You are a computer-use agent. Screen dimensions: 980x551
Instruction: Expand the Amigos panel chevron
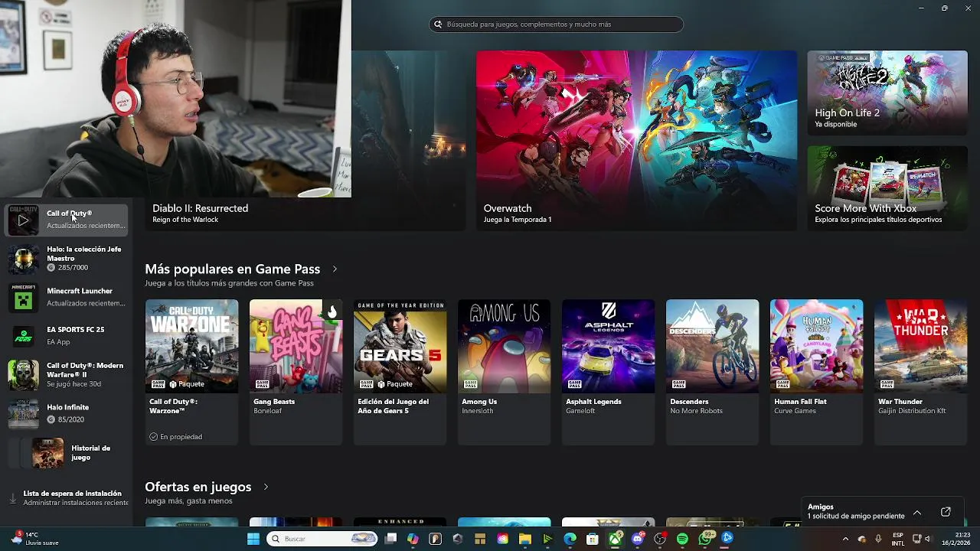[x=917, y=512]
